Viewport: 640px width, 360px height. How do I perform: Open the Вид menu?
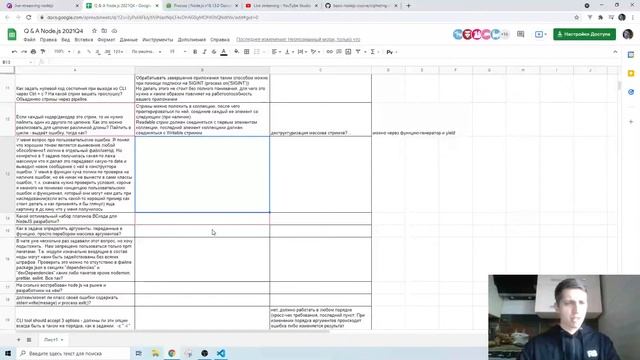pos(66,40)
